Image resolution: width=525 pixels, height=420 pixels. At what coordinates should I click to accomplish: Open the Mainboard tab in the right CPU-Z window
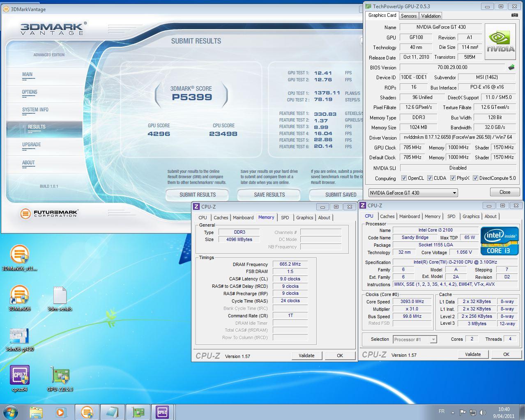(x=410, y=216)
